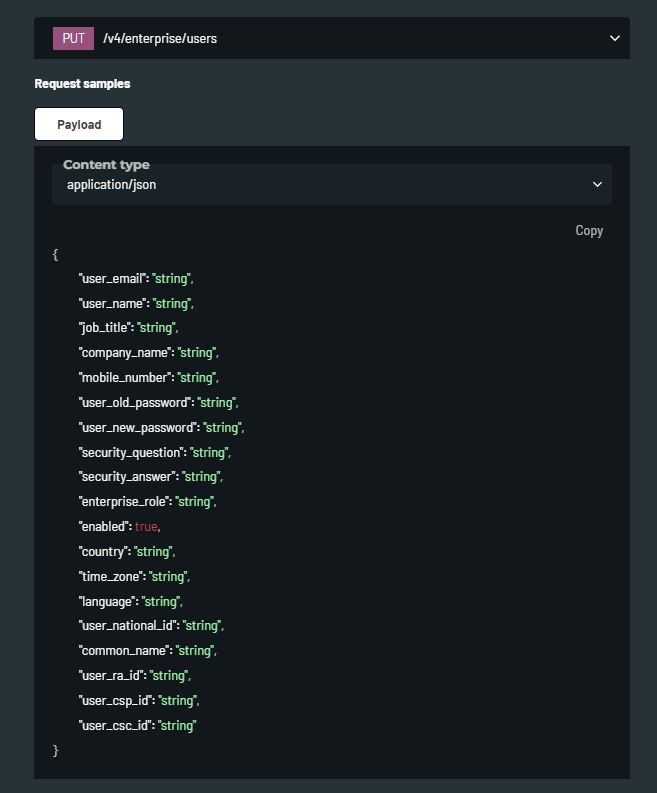Click the "user_new_password" string value
The image size is (657, 793).
(221, 427)
